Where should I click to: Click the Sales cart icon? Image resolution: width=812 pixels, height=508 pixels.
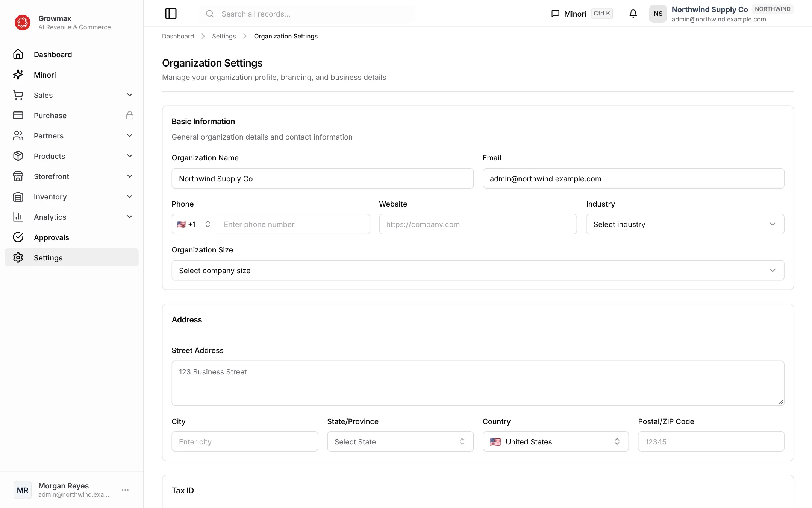click(18, 95)
